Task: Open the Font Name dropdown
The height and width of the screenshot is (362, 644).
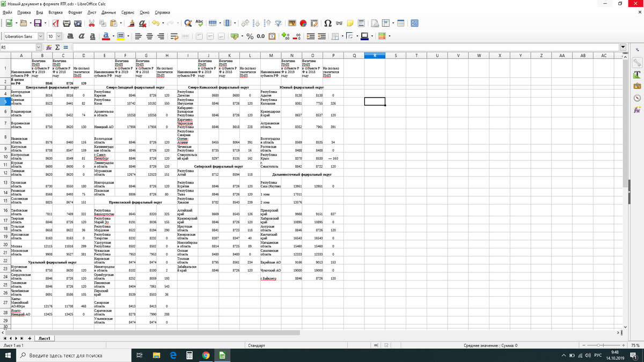Action: click(x=41, y=36)
